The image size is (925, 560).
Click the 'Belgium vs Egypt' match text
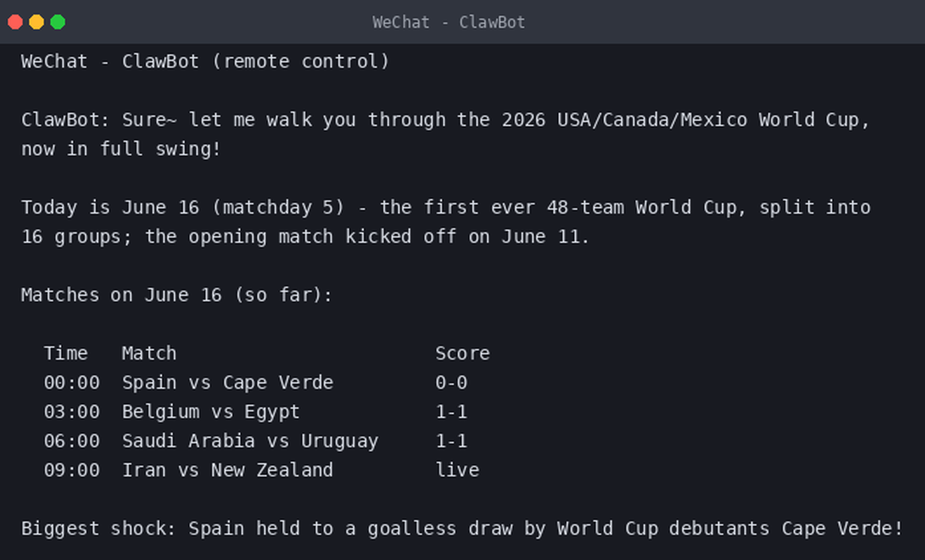211,412
